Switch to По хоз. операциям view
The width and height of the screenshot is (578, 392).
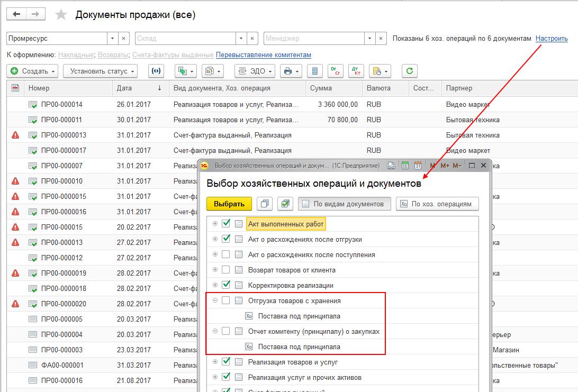point(437,204)
